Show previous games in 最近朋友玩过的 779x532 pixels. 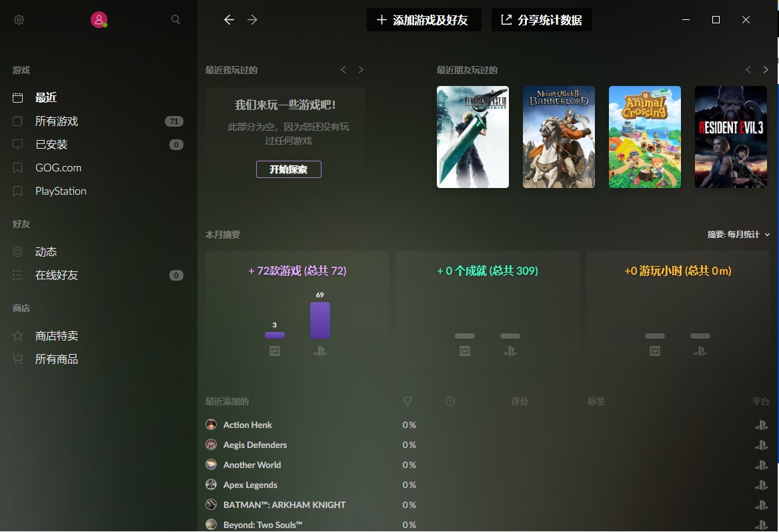(x=748, y=70)
